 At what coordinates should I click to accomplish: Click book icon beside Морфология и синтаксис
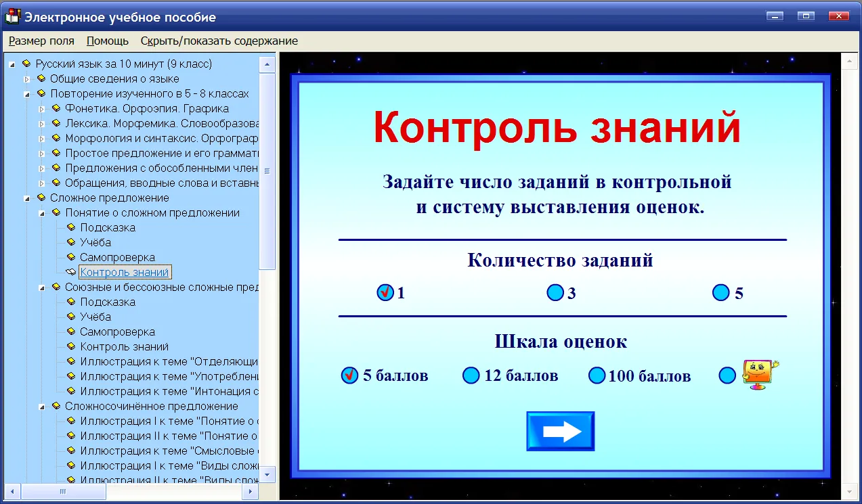[56, 138]
